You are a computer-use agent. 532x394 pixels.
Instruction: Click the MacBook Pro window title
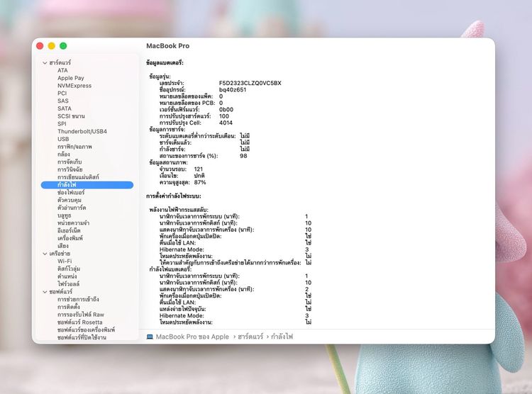point(168,46)
